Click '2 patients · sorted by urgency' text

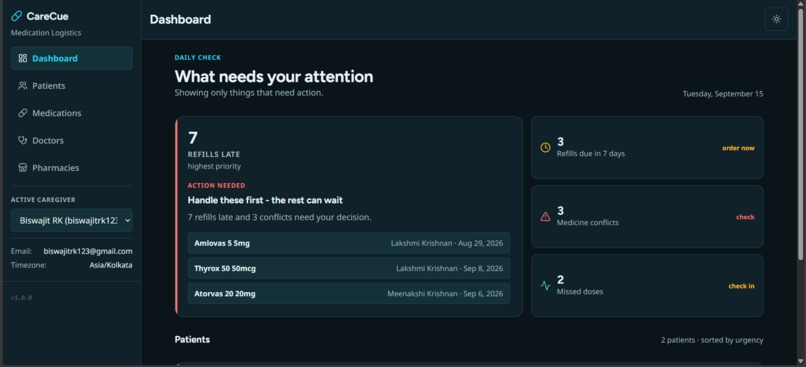point(712,340)
